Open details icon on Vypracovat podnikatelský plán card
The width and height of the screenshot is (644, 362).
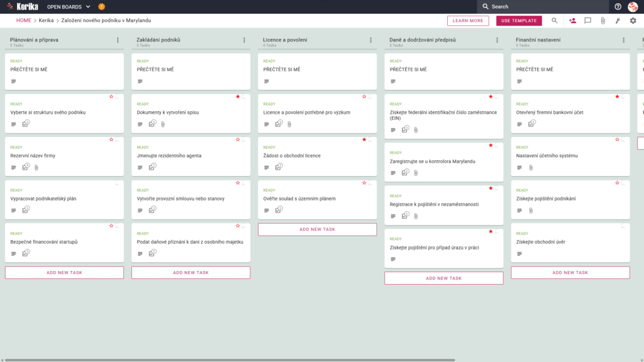[x=14, y=211]
